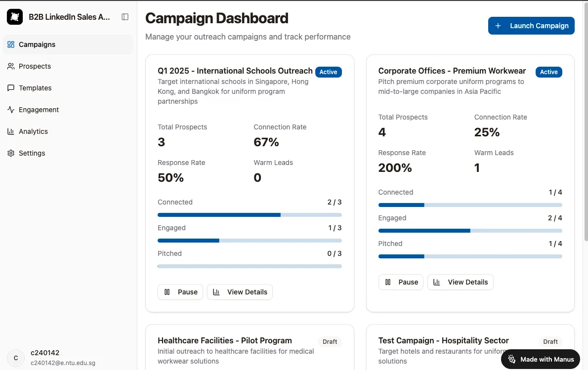The height and width of the screenshot is (370, 588).
Task: Click the Active badge on Corporate Offices card
Action: (x=548, y=72)
